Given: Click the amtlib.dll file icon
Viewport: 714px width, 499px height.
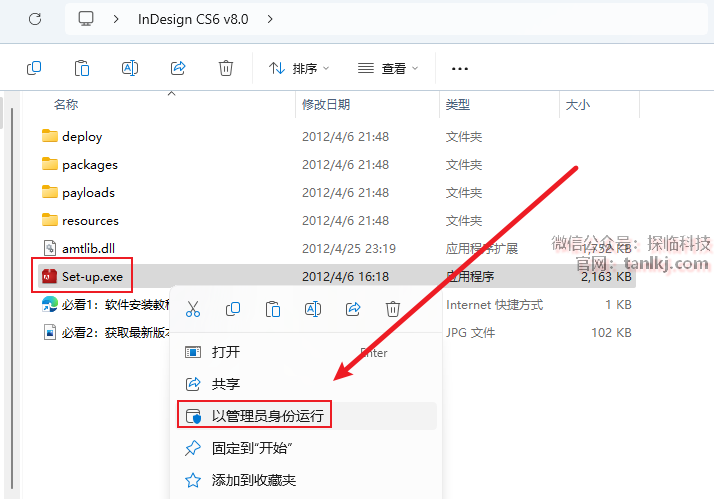Looking at the screenshot, I should click(50, 248).
